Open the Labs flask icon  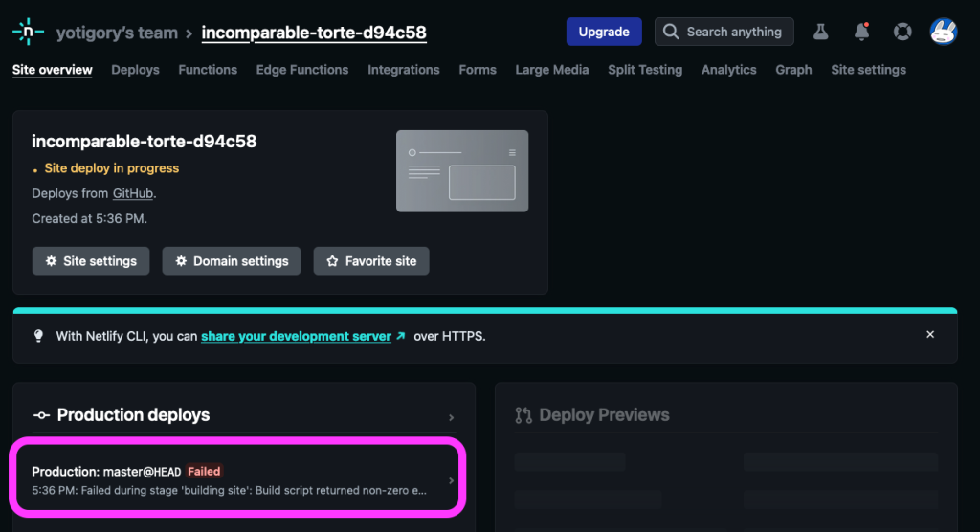click(x=820, y=32)
